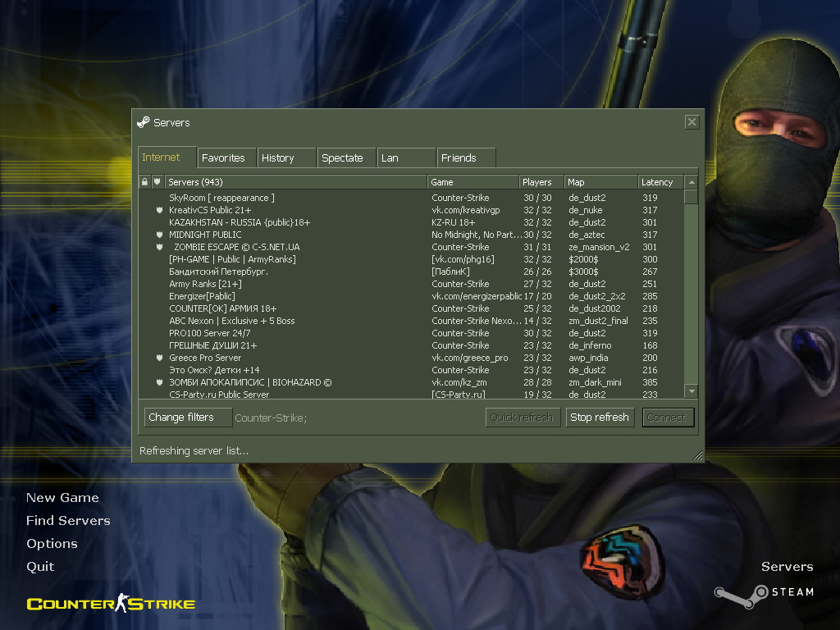Click the Counter-Strike logo at bottom left
The height and width of the screenshot is (630, 840).
point(111,604)
